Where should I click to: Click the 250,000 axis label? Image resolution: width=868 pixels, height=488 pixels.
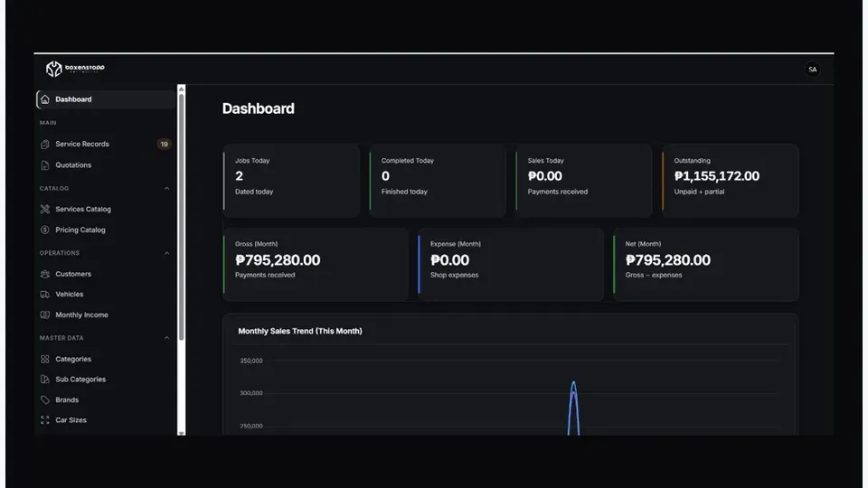tap(251, 426)
